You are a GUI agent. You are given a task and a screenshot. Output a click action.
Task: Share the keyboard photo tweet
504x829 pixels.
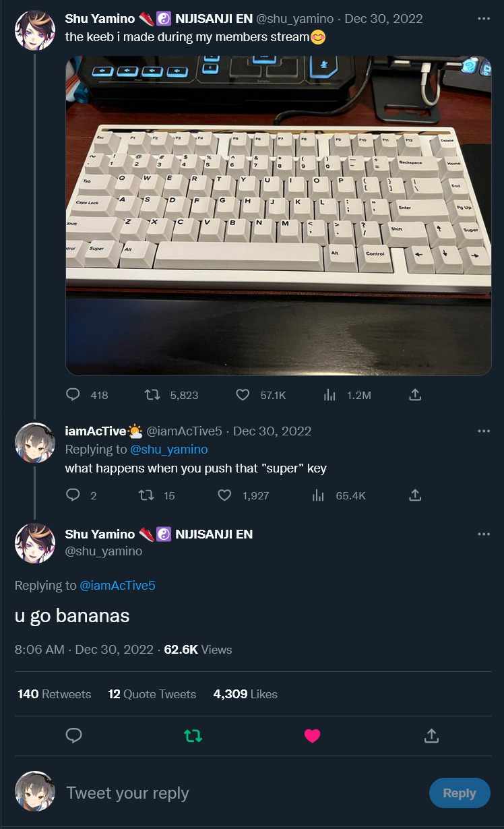point(416,394)
